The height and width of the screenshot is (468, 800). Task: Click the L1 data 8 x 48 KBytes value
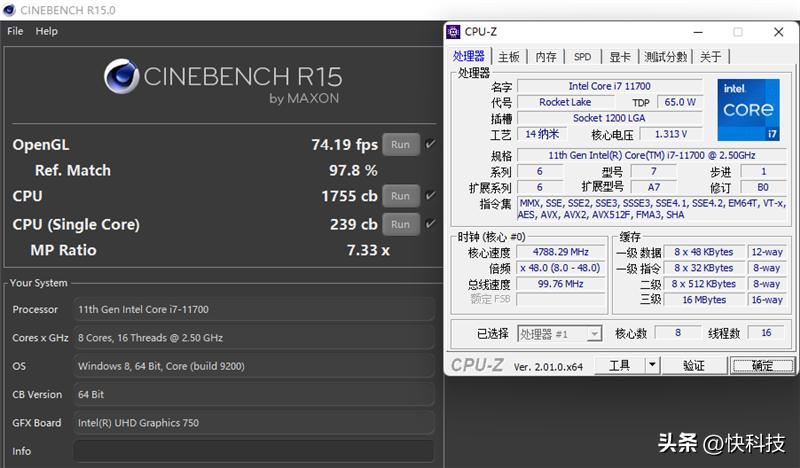click(x=704, y=252)
